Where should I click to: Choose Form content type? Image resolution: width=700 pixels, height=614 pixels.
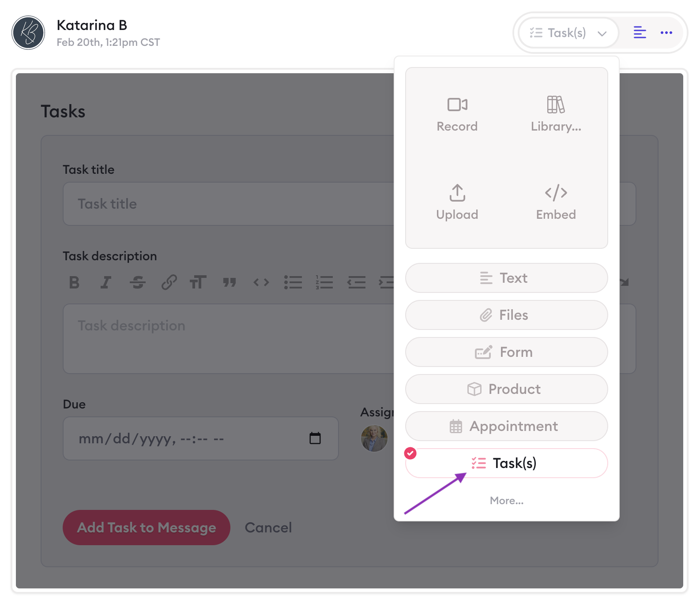tap(506, 352)
